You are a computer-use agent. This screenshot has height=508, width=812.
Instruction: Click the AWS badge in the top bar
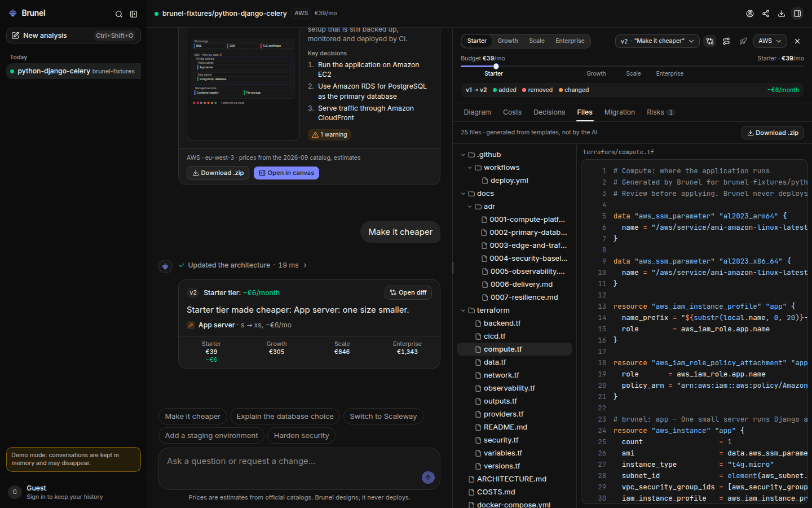pyautogui.click(x=301, y=13)
